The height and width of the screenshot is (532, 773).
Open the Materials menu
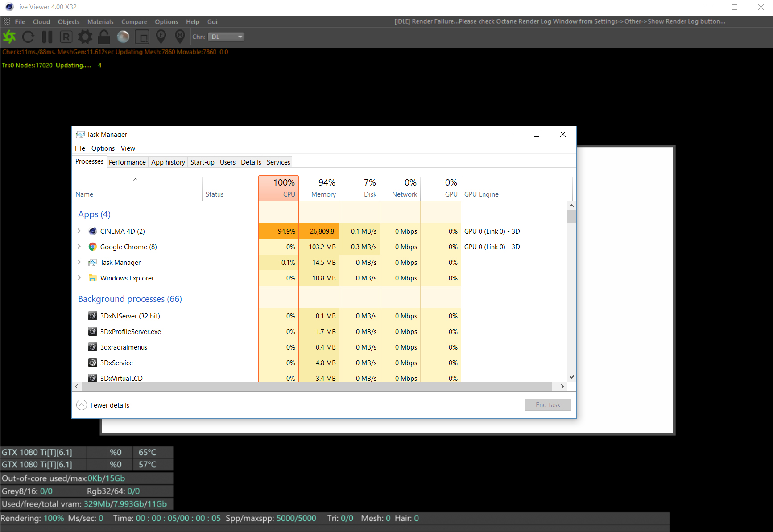(x=100, y=21)
